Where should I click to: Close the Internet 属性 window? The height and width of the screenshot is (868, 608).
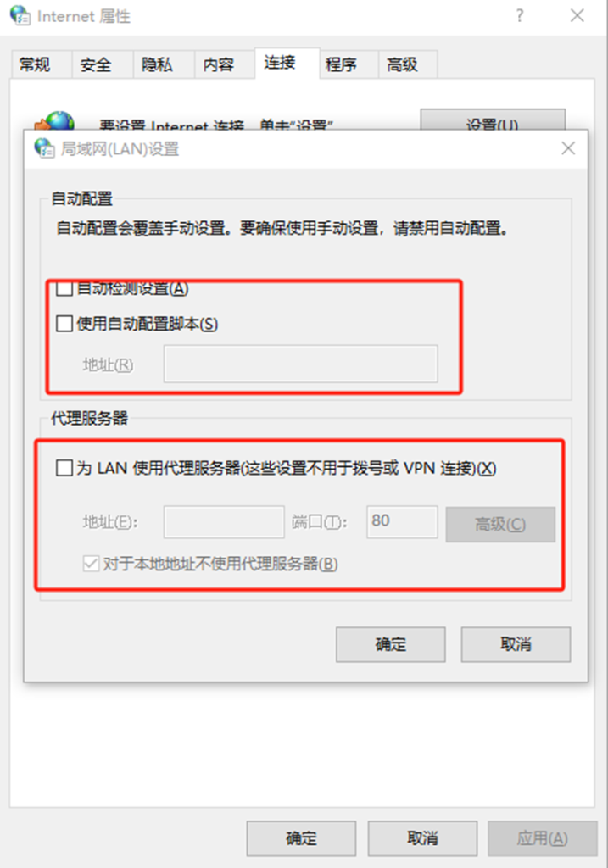[x=577, y=15]
